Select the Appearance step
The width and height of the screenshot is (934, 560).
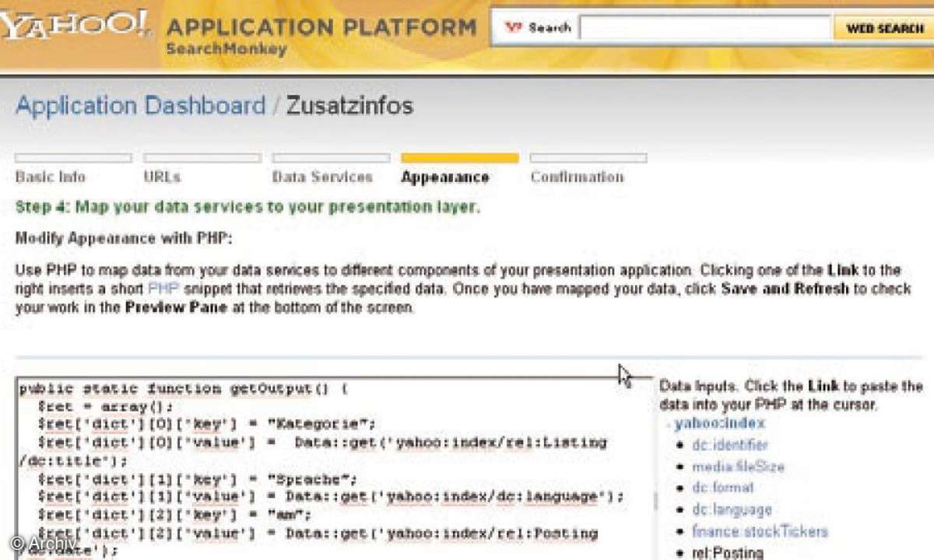(445, 177)
